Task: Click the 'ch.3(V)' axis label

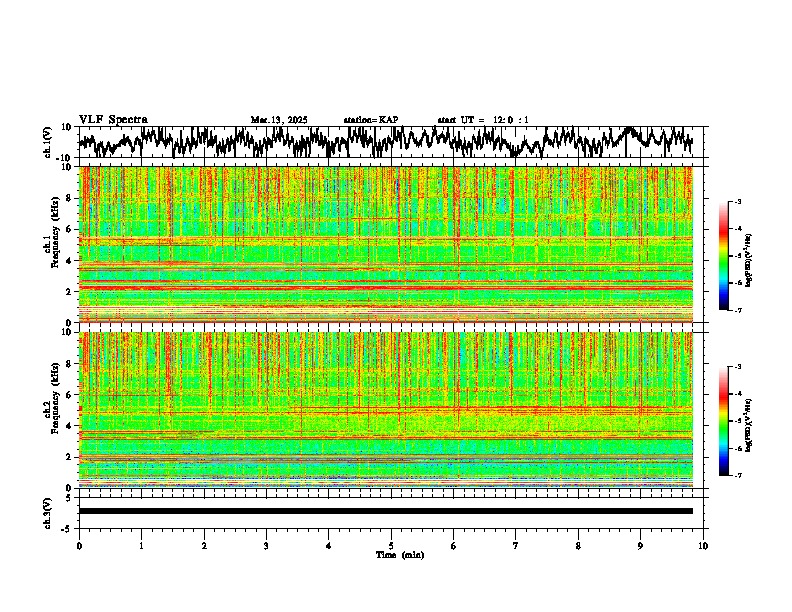Action: click(48, 513)
